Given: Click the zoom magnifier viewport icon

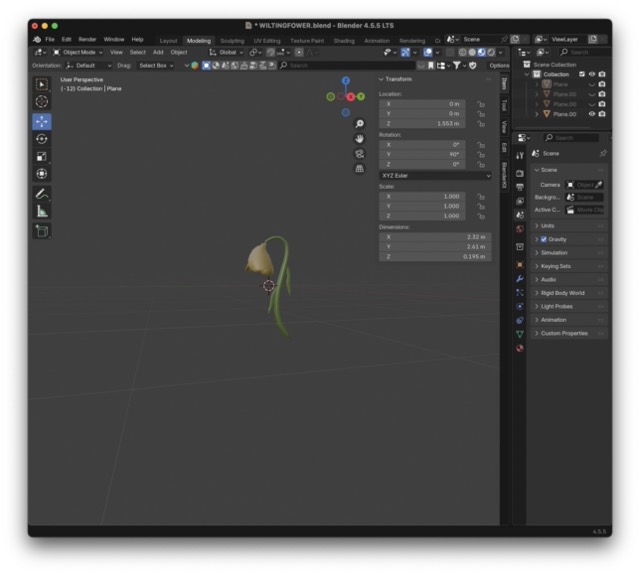Looking at the screenshot, I should 359,124.
